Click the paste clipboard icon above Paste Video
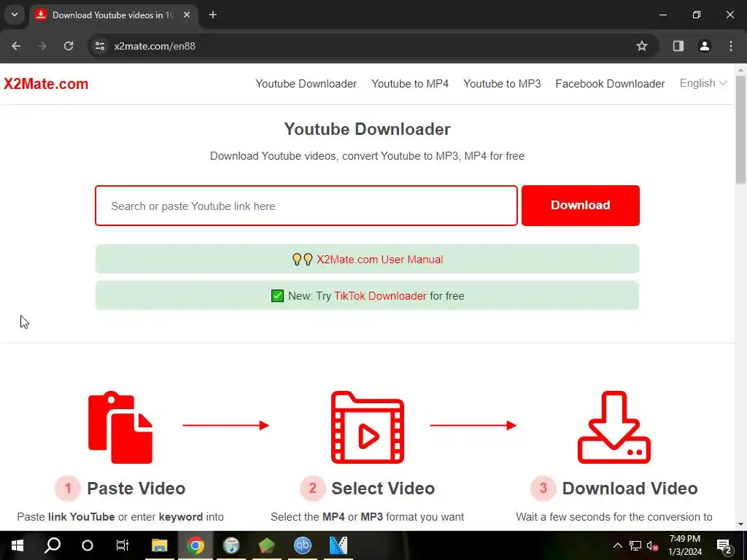Screen dimensions: 747x560 [x=120, y=427]
